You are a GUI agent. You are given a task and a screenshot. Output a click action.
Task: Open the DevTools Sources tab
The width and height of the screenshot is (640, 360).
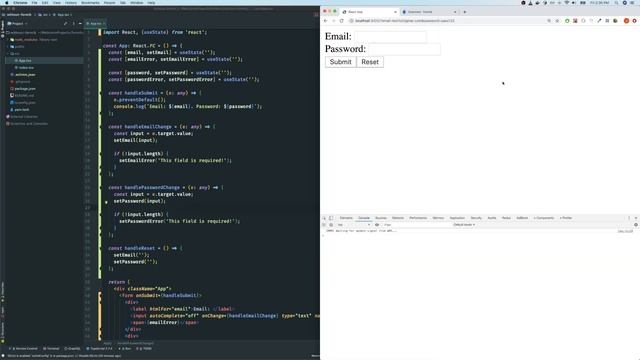381,218
